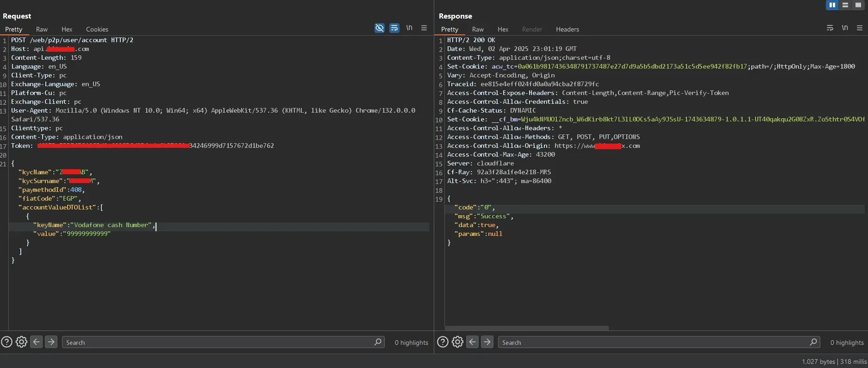Go to next match in Request search

point(51,342)
